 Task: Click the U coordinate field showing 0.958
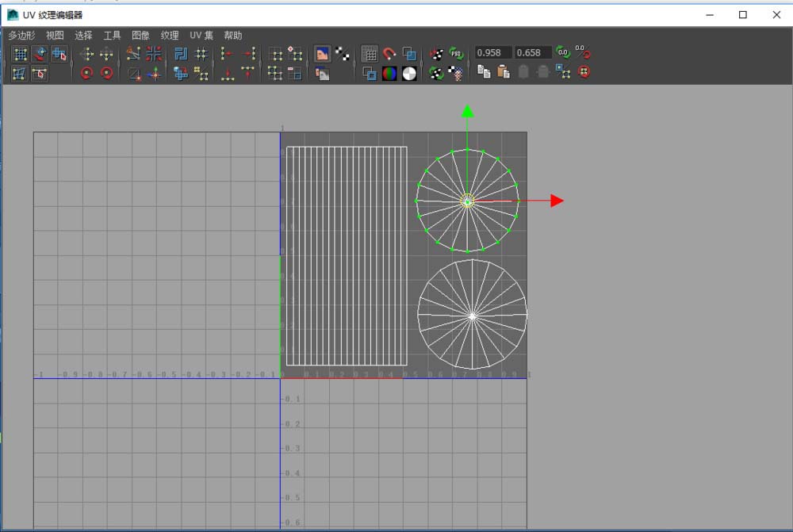point(492,53)
